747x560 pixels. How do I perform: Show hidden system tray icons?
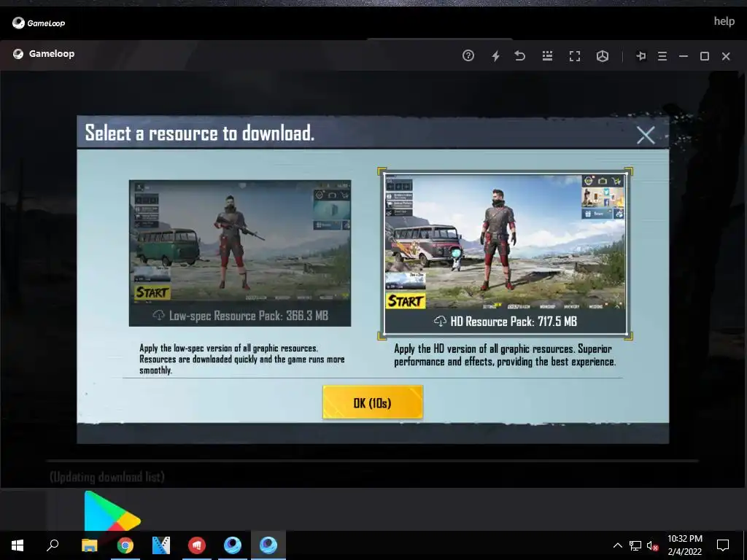tap(617, 545)
